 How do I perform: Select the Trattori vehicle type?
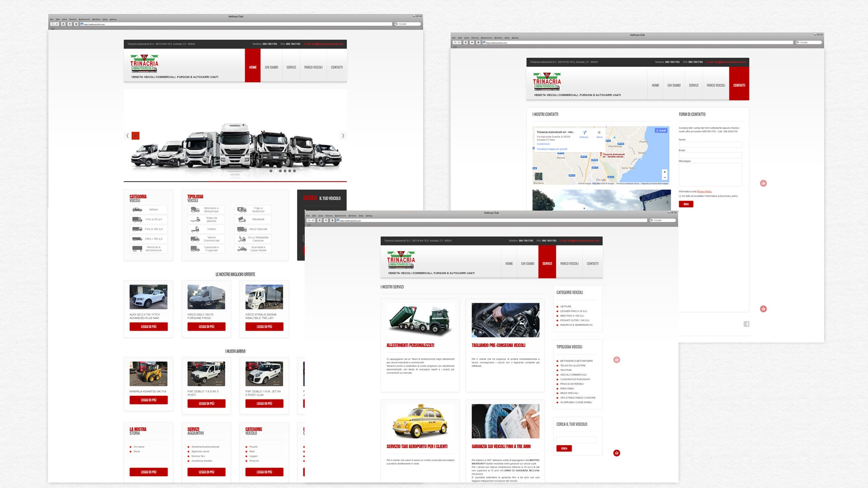[x=207, y=229]
